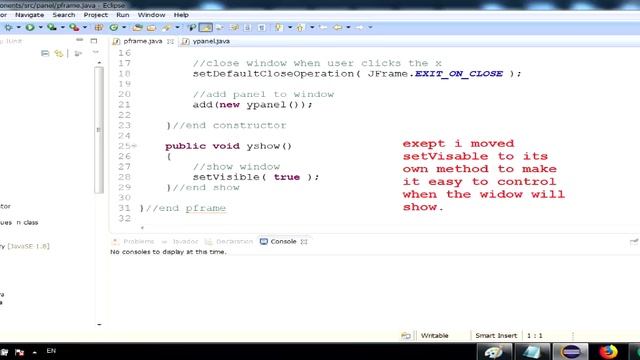Screen dimensions: 640x360
Task: Open the Run configurations dropdown arrow
Action: 40,27
